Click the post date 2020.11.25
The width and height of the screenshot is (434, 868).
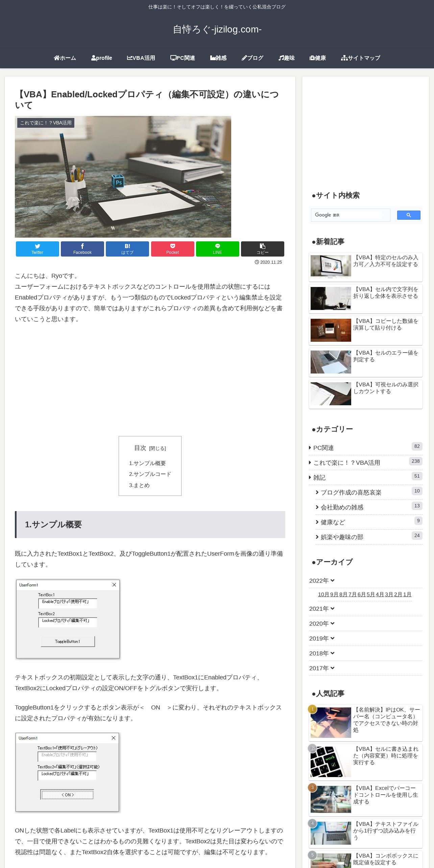268,262
